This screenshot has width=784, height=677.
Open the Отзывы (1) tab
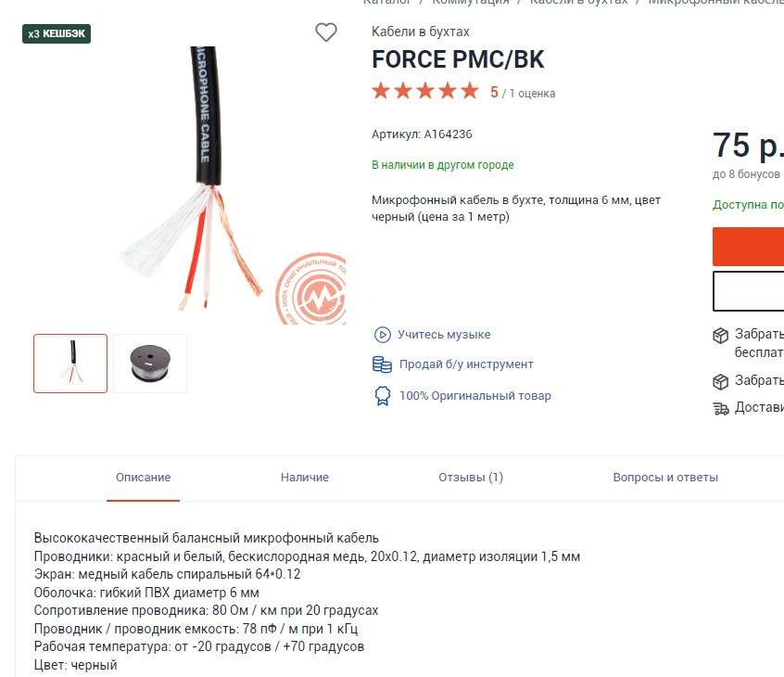coord(471,478)
